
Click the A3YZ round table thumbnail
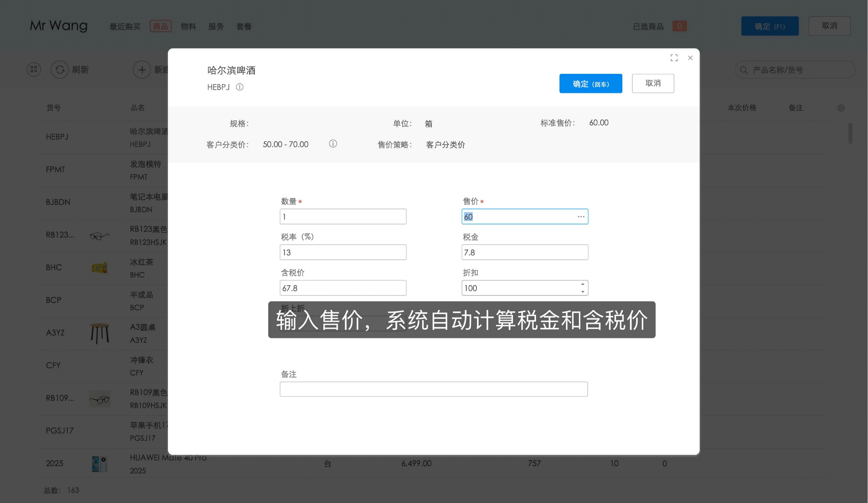point(100,333)
